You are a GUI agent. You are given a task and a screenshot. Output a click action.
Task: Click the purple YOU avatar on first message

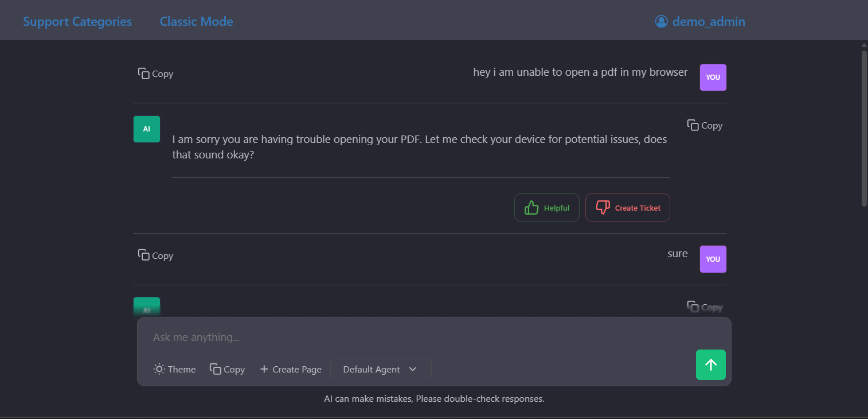(713, 77)
